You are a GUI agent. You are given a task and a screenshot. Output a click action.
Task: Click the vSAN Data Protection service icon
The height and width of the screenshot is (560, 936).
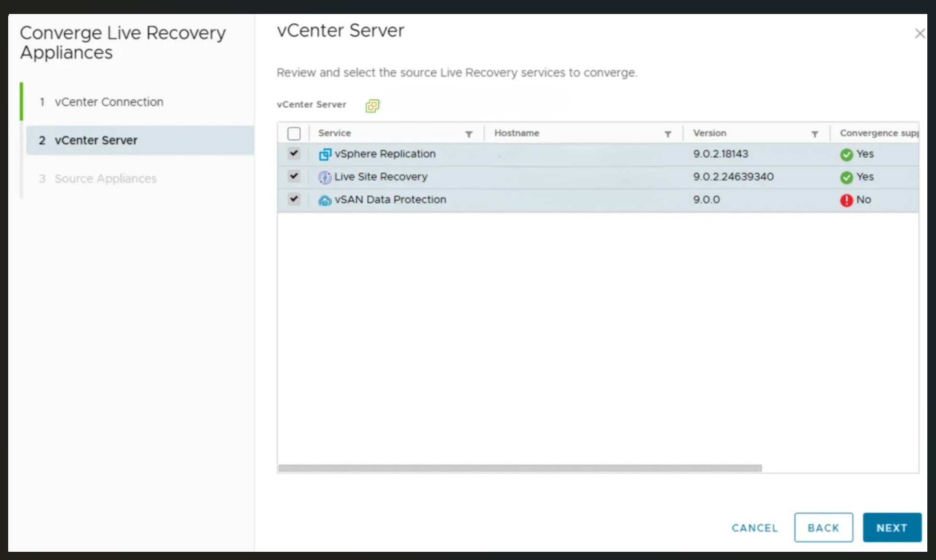[x=325, y=200]
